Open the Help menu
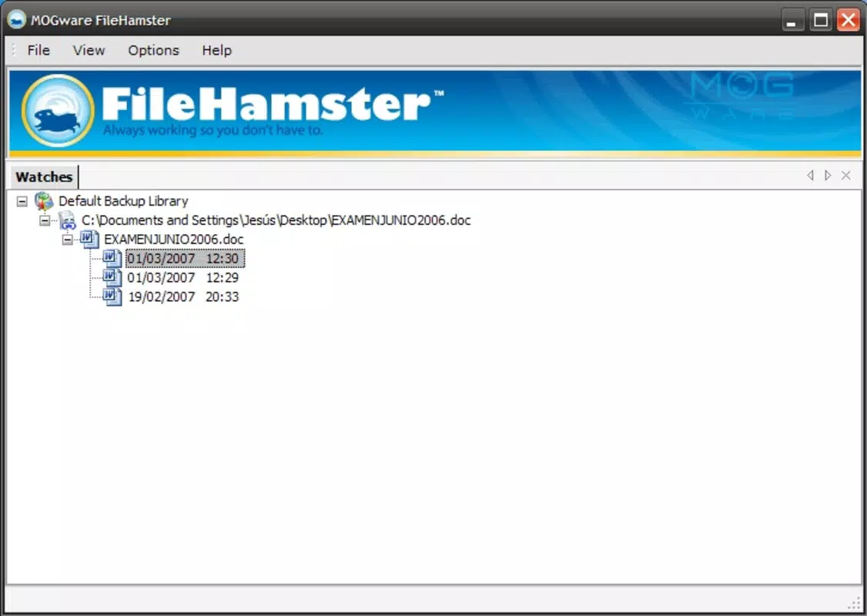The image size is (867, 616). (217, 50)
